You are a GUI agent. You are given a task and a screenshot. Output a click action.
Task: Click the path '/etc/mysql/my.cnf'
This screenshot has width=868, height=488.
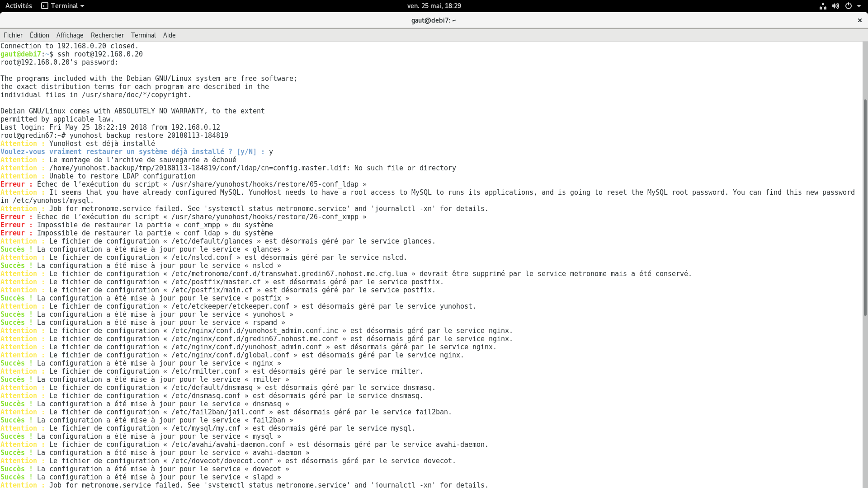tap(206, 428)
